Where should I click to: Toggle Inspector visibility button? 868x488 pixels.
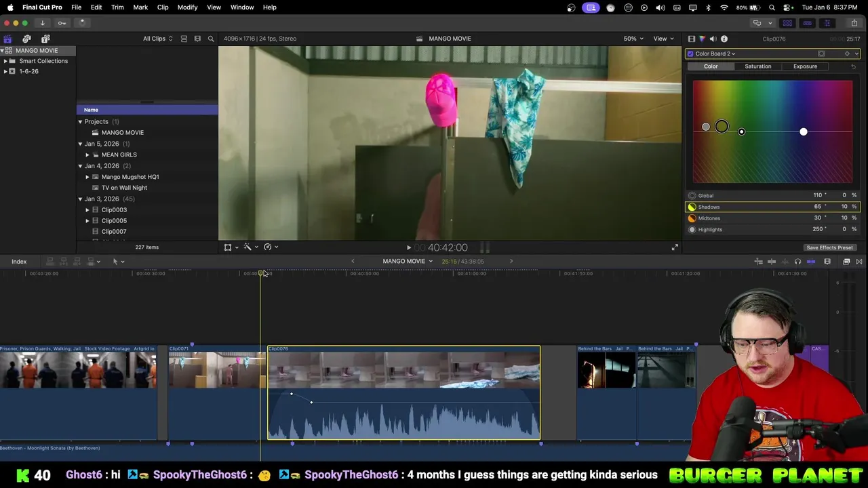(x=827, y=23)
